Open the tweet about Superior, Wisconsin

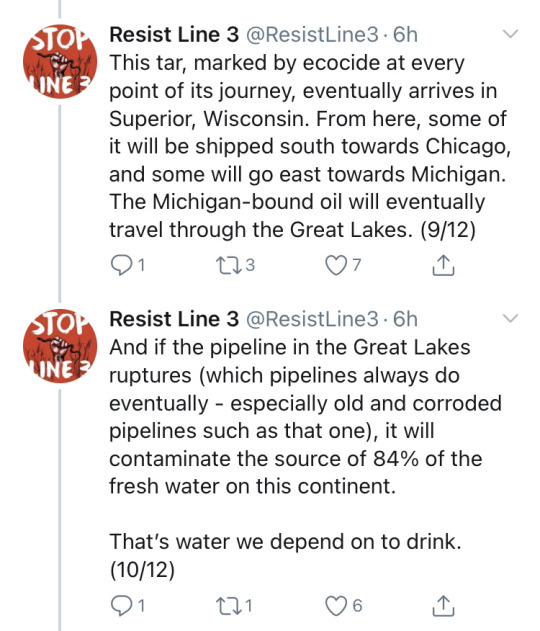tap(310, 146)
